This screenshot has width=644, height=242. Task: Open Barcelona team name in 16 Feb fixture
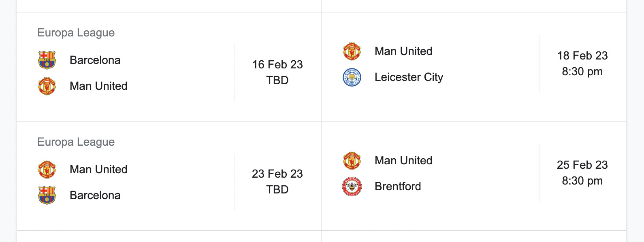coord(95,60)
